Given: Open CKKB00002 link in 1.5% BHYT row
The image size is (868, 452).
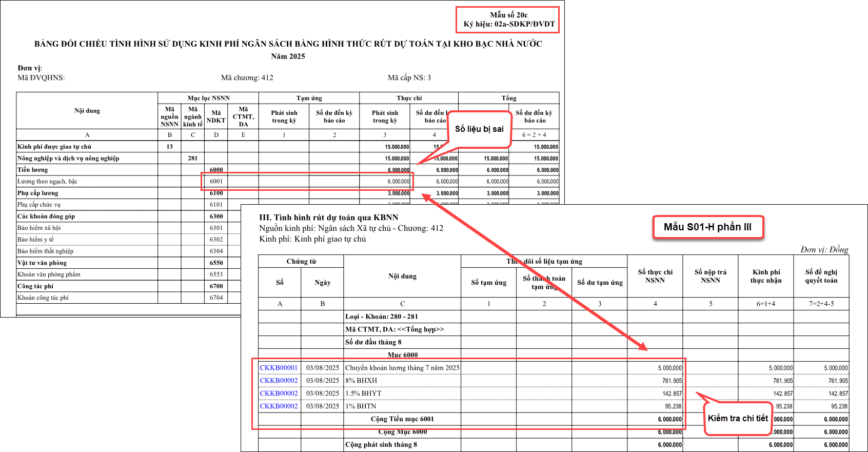Looking at the screenshot, I should 279,394.
